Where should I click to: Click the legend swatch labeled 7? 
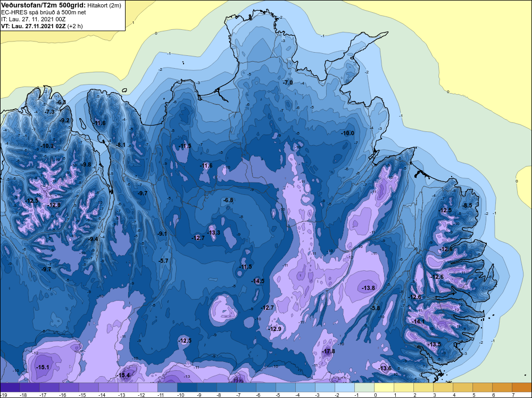pyautogui.click(x=522, y=388)
